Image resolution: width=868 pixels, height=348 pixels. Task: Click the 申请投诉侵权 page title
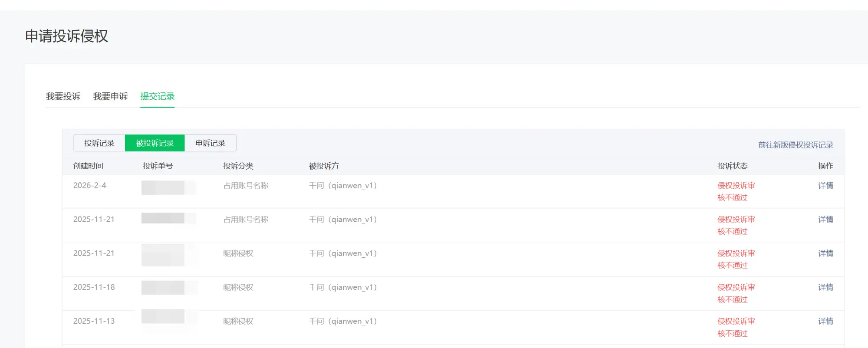66,36
